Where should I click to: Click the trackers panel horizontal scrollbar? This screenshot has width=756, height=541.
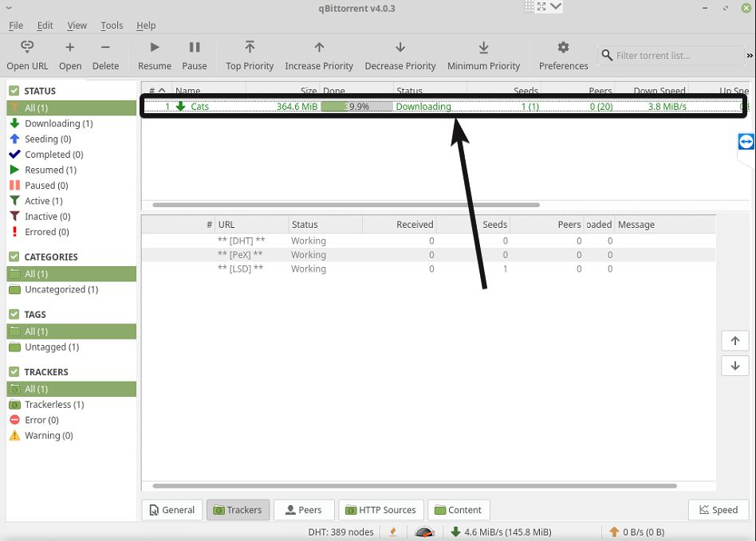coord(415,485)
